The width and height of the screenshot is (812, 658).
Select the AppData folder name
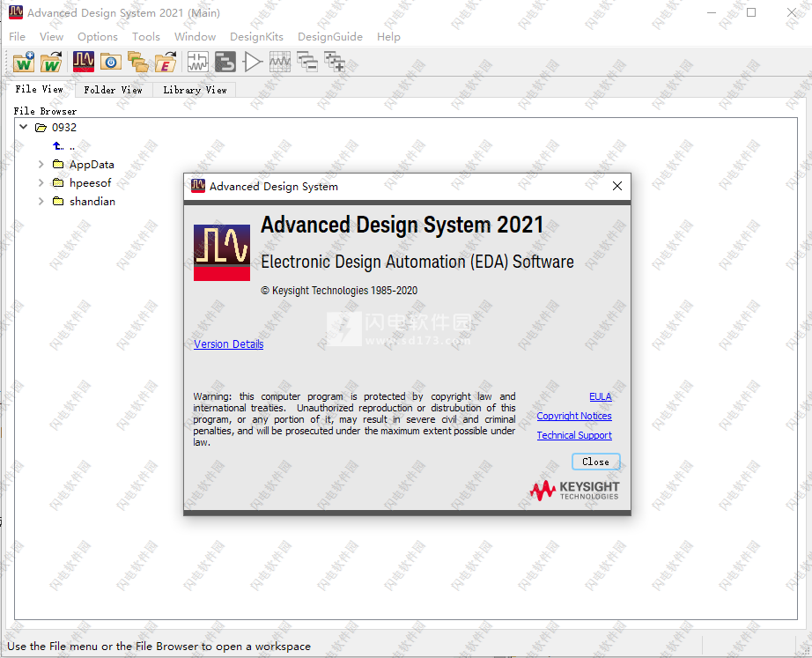coord(92,164)
